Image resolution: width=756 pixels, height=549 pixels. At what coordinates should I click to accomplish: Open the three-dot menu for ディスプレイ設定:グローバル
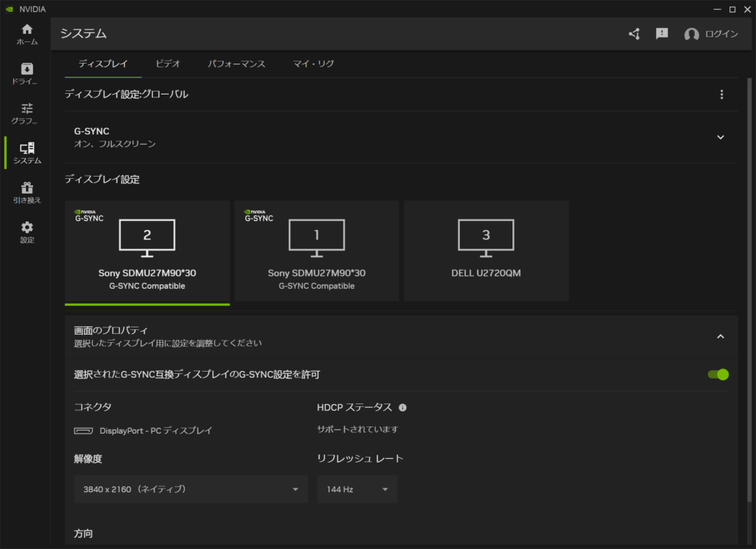(x=721, y=95)
